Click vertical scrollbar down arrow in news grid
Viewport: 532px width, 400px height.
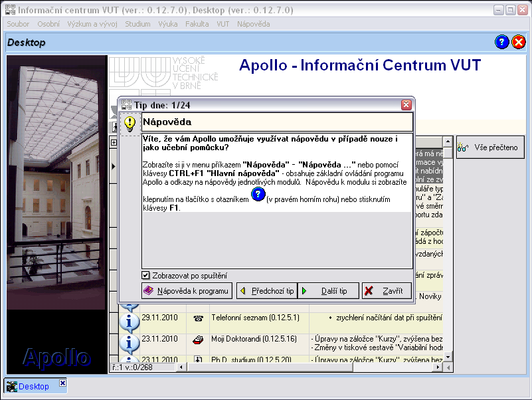click(x=448, y=357)
